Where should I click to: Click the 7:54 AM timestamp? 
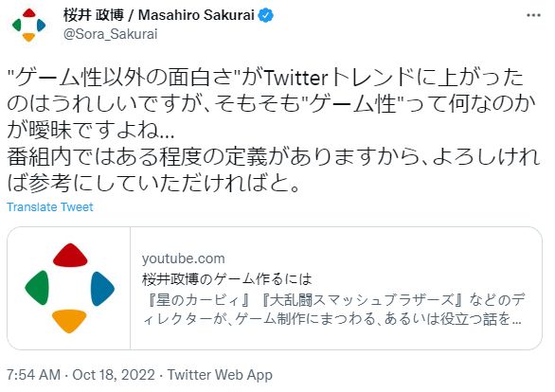point(34,375)
